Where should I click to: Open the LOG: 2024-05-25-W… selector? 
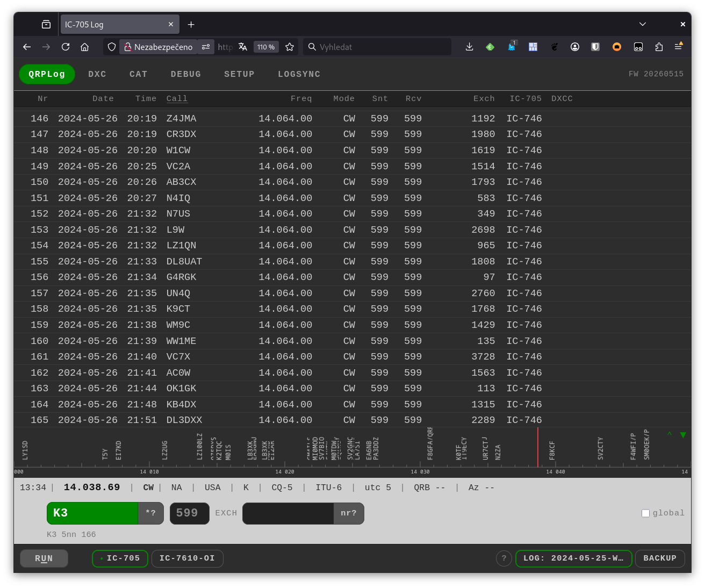573,558
